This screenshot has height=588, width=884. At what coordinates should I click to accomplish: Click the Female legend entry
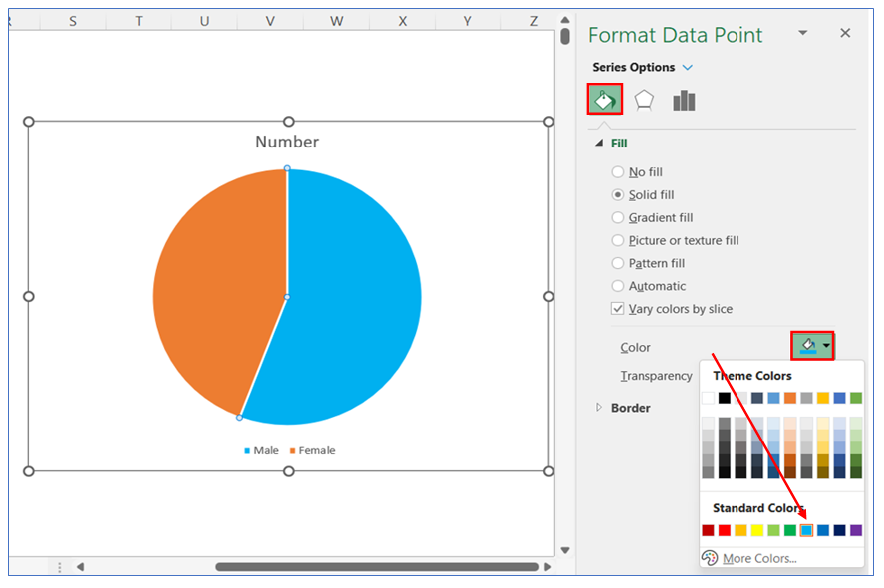[x=312, y=450]
